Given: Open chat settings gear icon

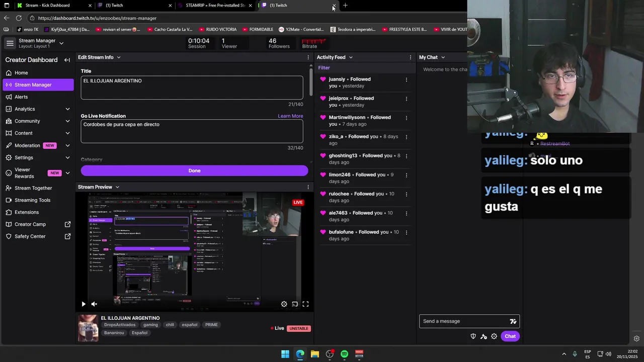Looking at the screenshot, I should (x=494, y=336).
